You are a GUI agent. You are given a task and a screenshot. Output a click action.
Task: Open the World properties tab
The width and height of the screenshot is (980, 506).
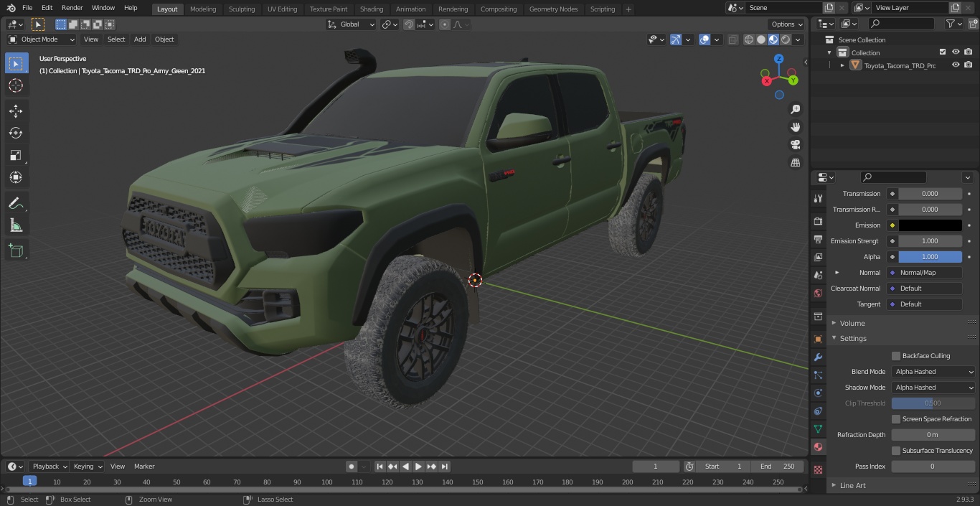[x=818, y=293]
